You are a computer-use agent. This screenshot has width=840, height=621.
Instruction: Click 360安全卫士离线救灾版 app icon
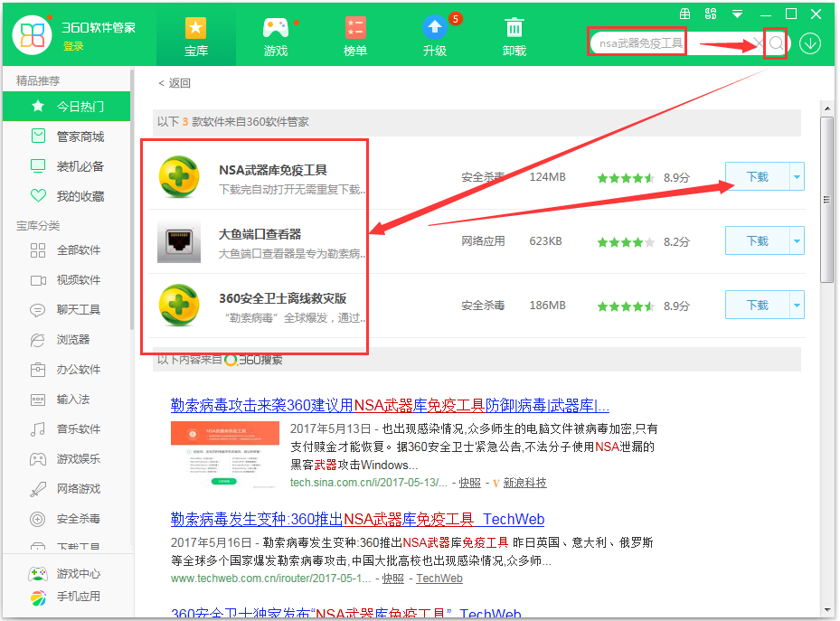coord(179,306)
